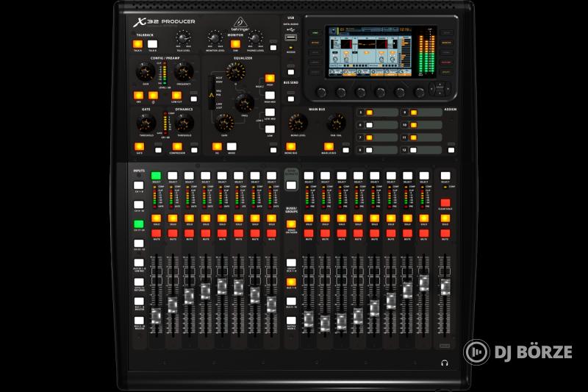This screenshot has height=392, width=588.
Task: Grab the fifth input channel fader
Action: [222, 286]
